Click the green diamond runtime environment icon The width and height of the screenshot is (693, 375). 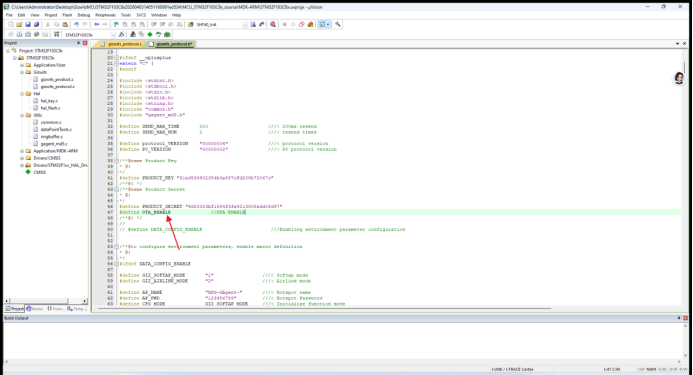[x=150, y=34]
